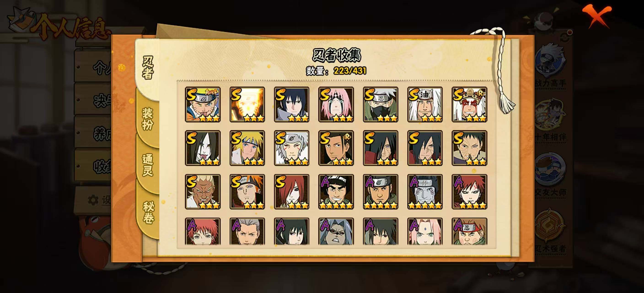644x293 pixels.
Task: Select Naruto anniversary S-rank portrait thumbnail
Action: click(202, 104)
